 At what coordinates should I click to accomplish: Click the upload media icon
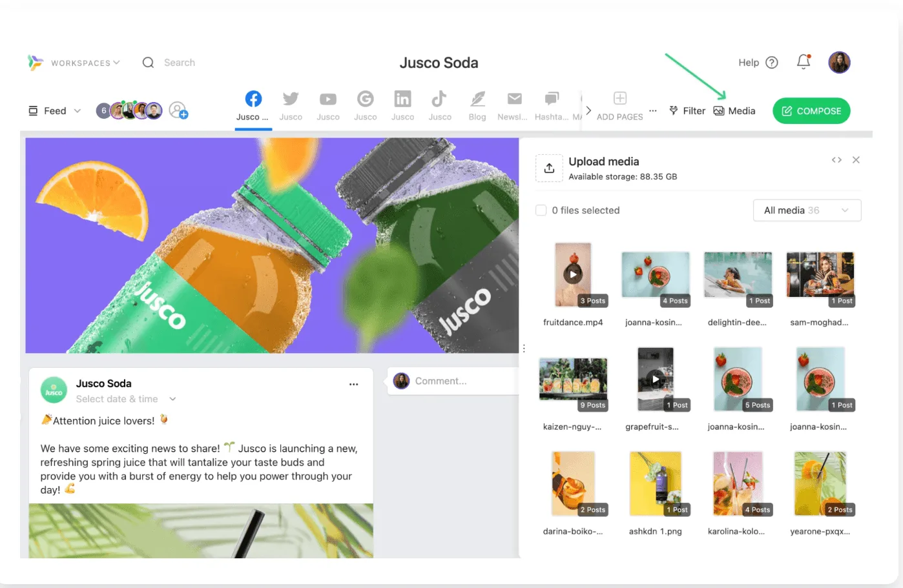click(549, 168)
